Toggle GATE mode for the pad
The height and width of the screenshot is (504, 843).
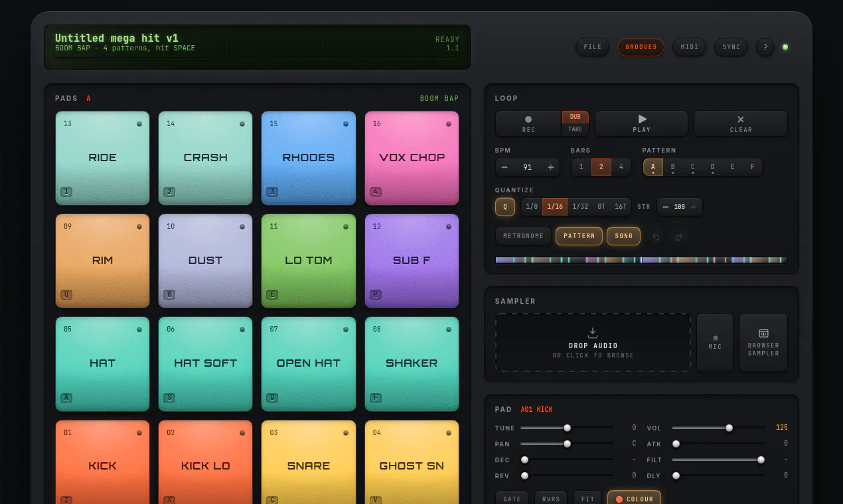pyautogui.click(x=512, y=499)
